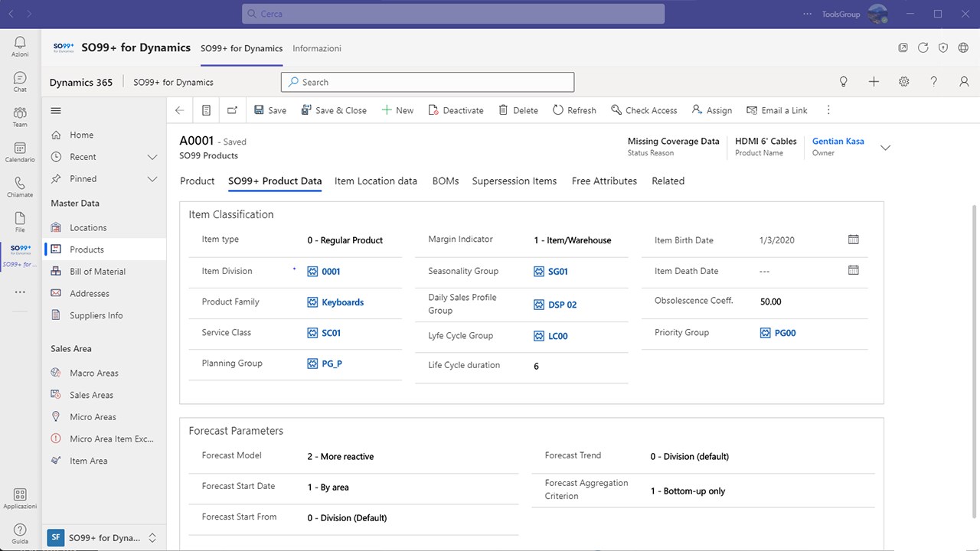Click the more apps ellipsis in the Teams sidebar
This screenshot has height=551, width=980.
(20, 292)
